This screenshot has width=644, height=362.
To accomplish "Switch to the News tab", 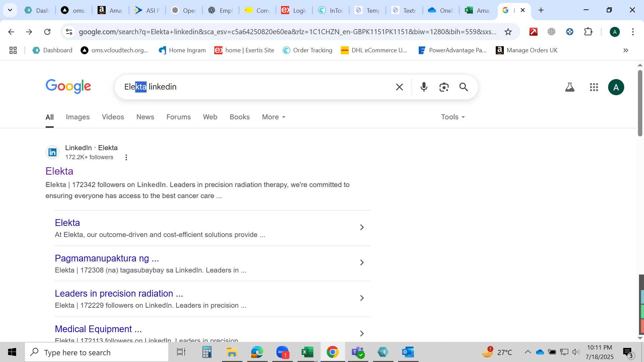I will pos(145,117).
